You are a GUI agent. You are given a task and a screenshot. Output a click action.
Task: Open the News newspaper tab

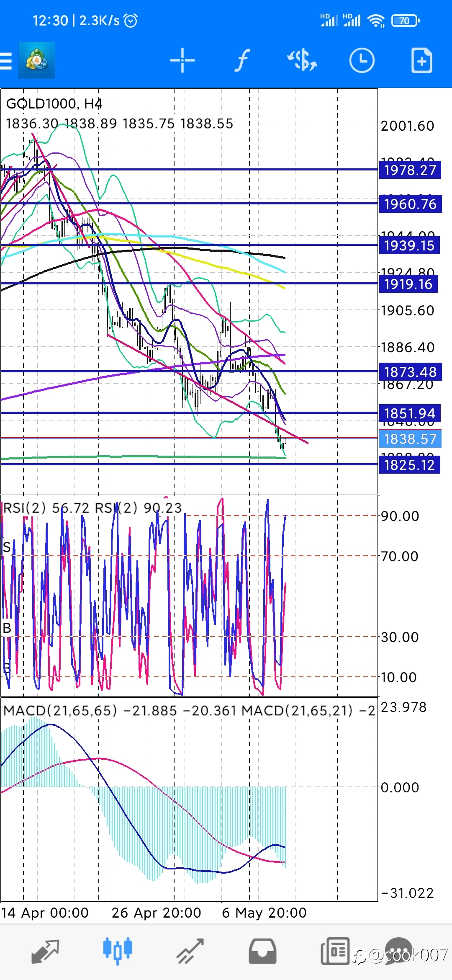[335, 952]
